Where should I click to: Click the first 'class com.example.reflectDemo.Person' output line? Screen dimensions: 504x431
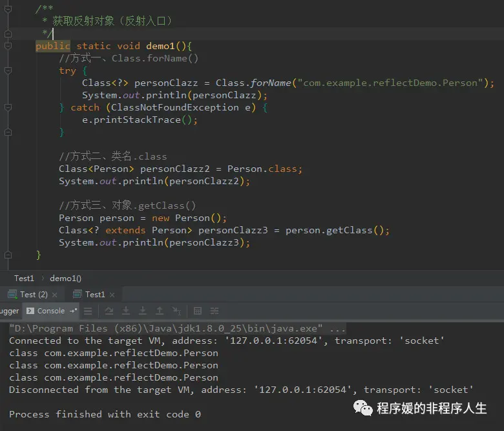(x=114, y=353)
